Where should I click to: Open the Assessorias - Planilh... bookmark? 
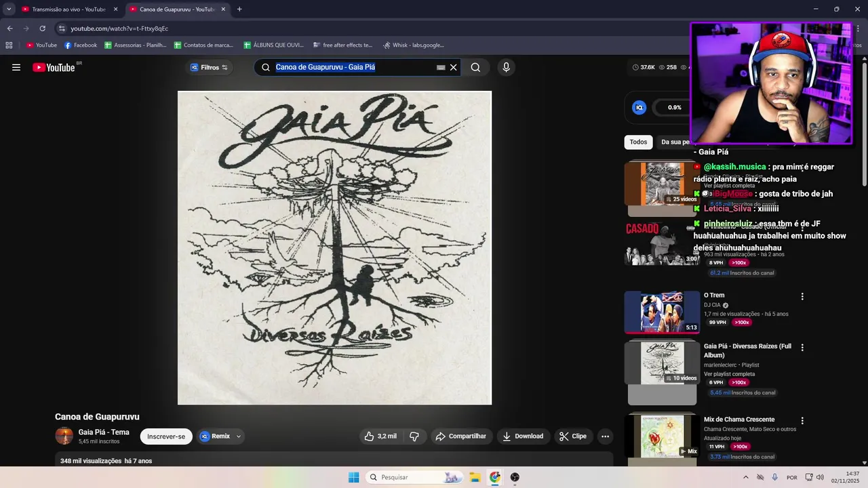tap(136, 45)
